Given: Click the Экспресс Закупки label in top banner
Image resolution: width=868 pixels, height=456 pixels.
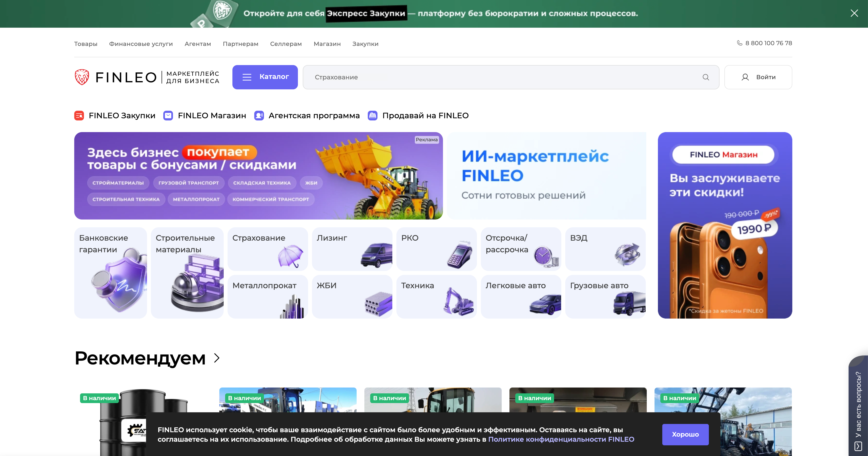Looking at the screenshot, I should coord(366,14).
